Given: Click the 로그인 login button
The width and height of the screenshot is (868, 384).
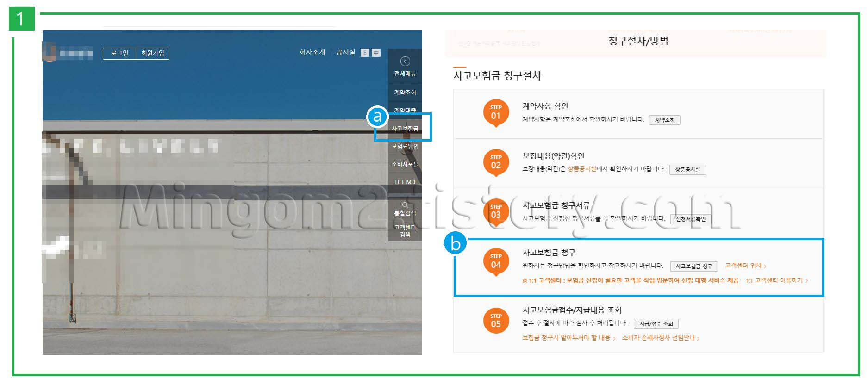Looking at the screenshot, I should [119, 54].
